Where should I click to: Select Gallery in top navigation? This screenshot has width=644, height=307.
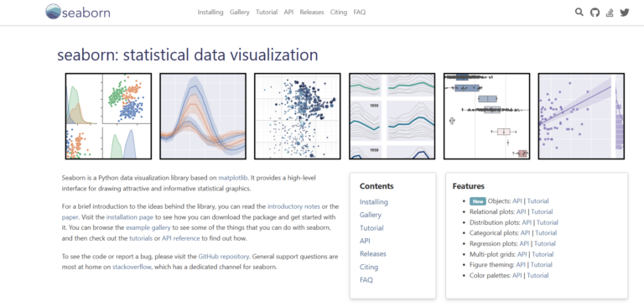click(x=240, y=13)
